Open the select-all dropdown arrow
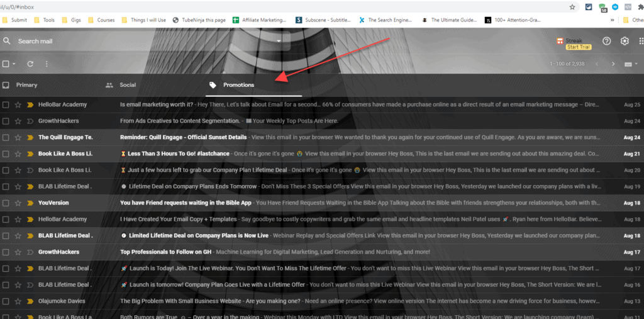 [x=15, y=64]
